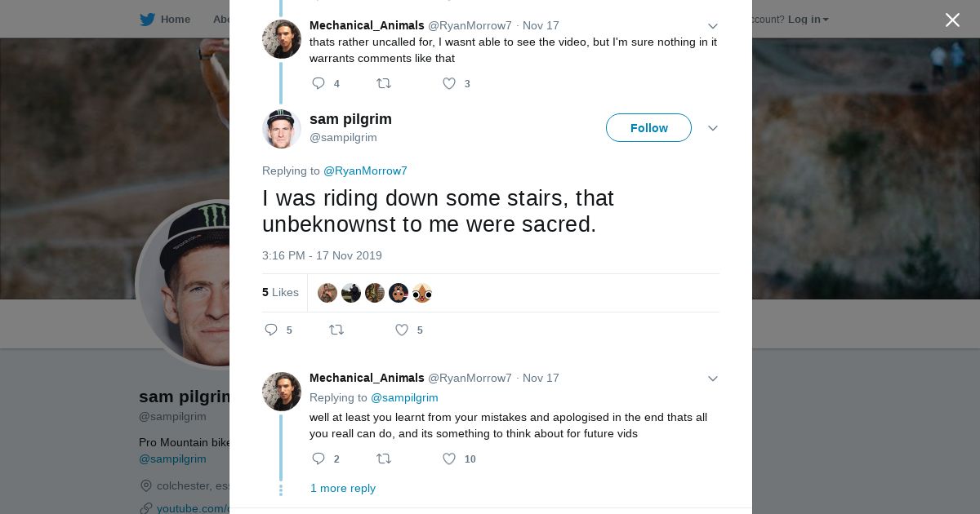Like sam pilgrim's main tweet
980x514 pixels.
[x=402, y=330]
